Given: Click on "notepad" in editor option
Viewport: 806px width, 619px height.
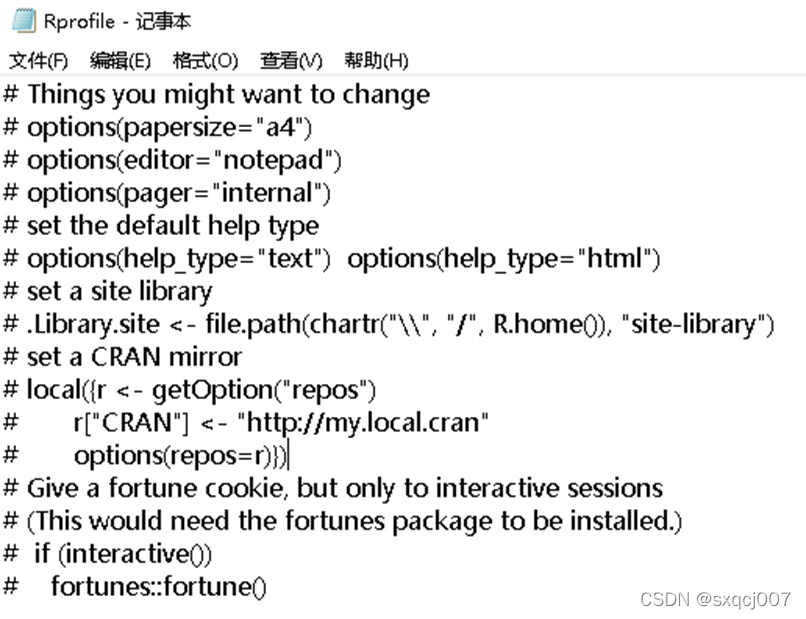Looking at the screenshot, I should pos(273,160).
